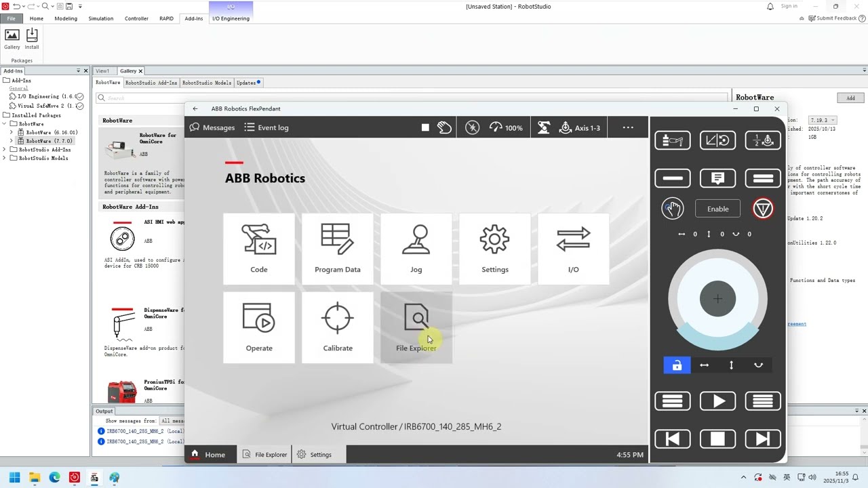Open the FlexPendant Settings gear tile
The width and height of the screenshot is (868, 488).
pyautogui.click(x=495, y=249)
